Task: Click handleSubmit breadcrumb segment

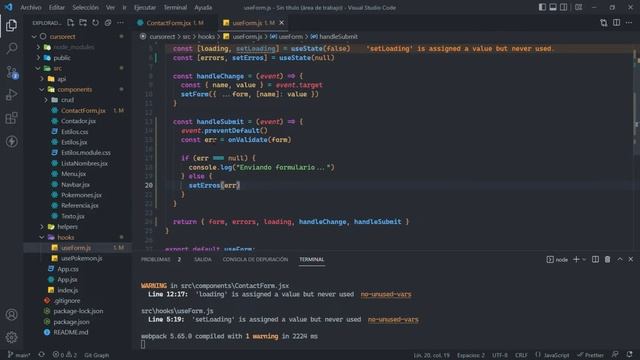Action: click(334, 37)
